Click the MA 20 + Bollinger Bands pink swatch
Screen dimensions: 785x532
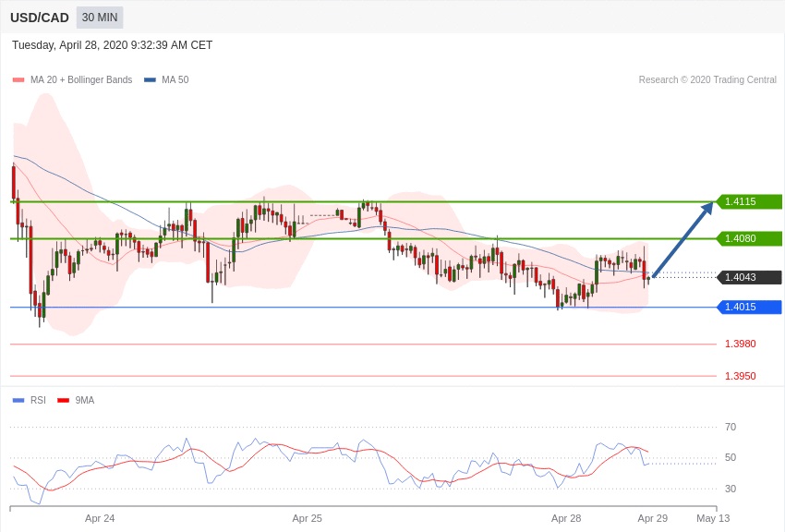[18, 80]
